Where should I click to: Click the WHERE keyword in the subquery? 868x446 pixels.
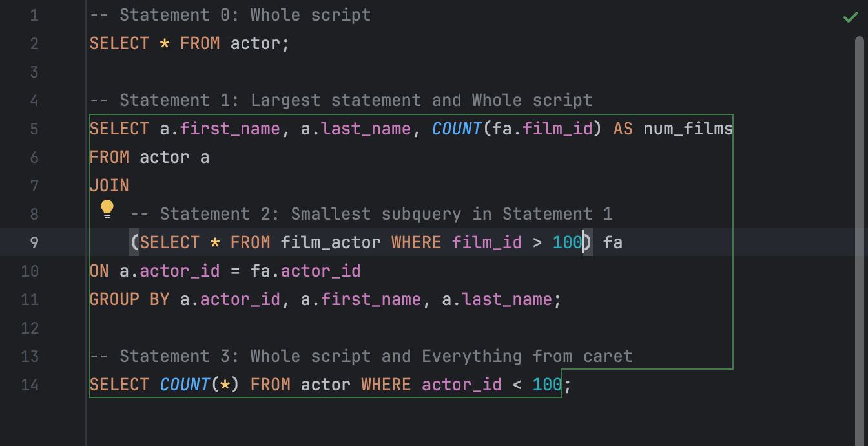(x=416, y=242)
